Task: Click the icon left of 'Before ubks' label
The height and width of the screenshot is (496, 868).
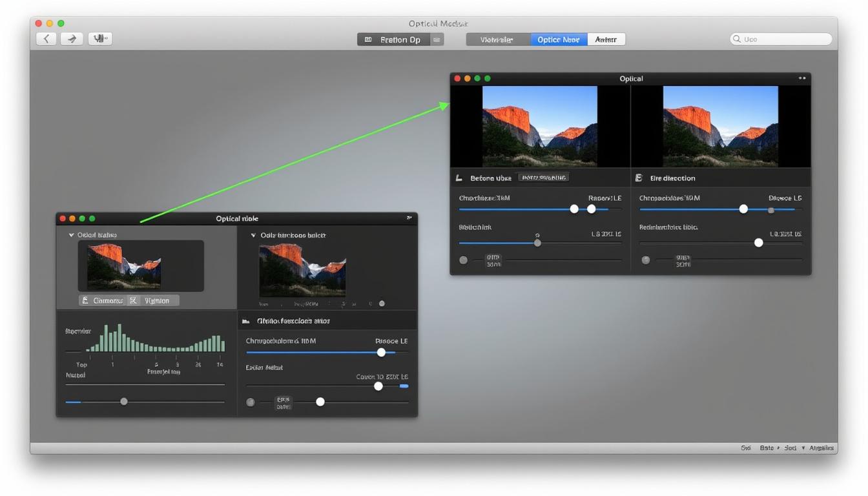Action: point(459,178)
